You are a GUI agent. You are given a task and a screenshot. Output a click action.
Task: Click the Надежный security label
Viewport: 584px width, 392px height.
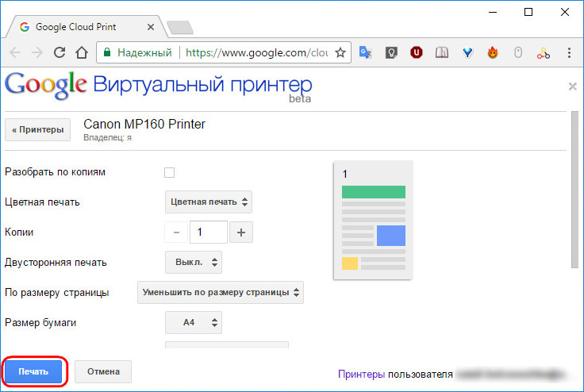(144, 52)
